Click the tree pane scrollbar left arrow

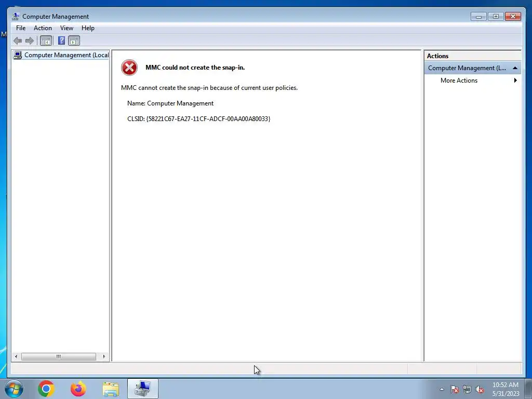coord(16,356)
